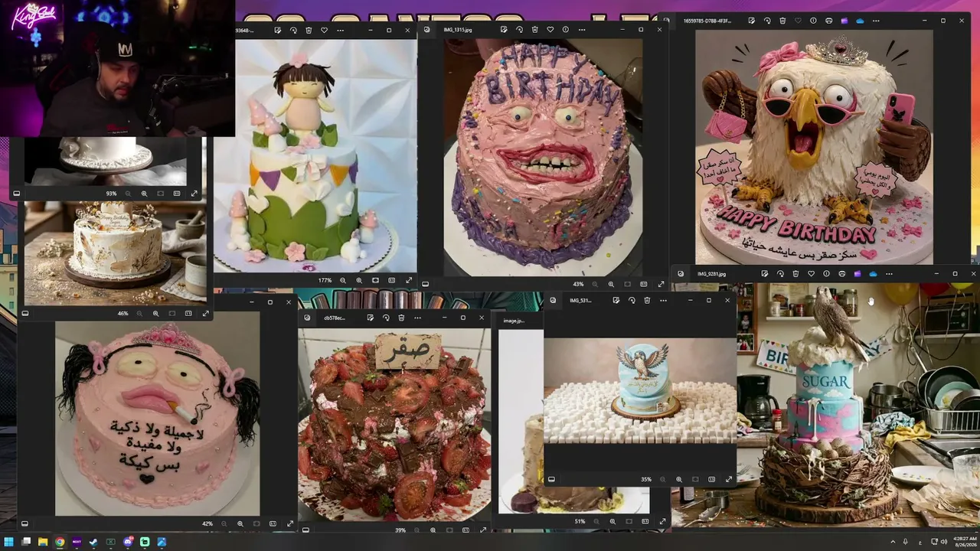The height and width of the screenshot is (551, 980).
Task: Open the Windows Start menu
Action: click(9, 542)
